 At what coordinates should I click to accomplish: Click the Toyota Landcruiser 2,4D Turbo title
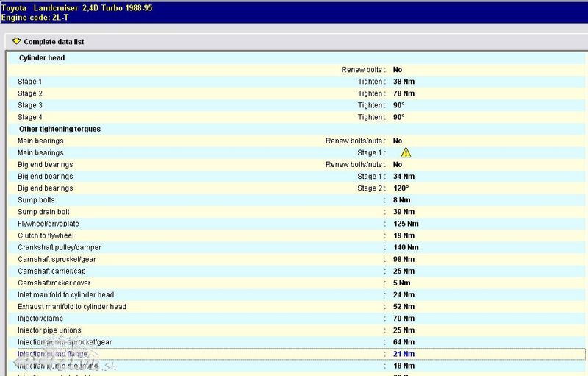[x=76, y=7]
